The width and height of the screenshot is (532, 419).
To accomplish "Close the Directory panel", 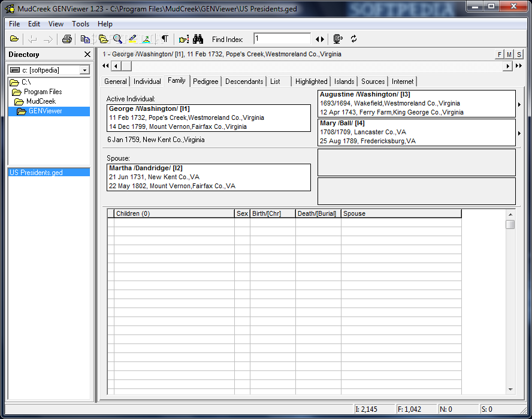I will tap(87, 55).
